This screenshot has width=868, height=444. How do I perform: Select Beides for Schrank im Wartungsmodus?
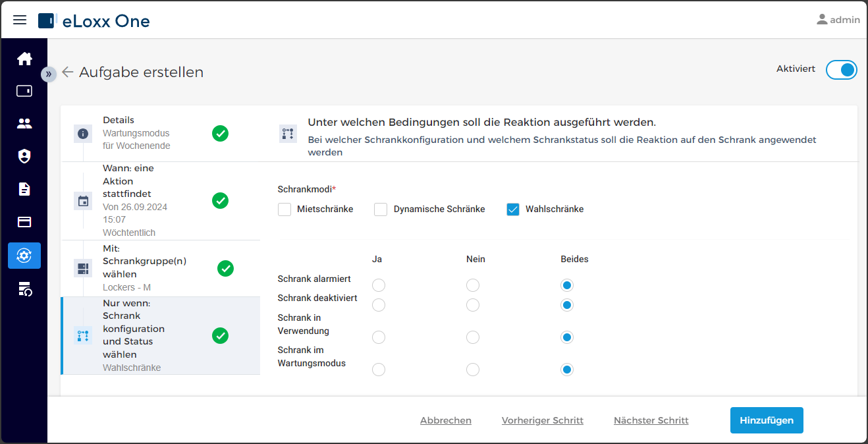(567, 370)
